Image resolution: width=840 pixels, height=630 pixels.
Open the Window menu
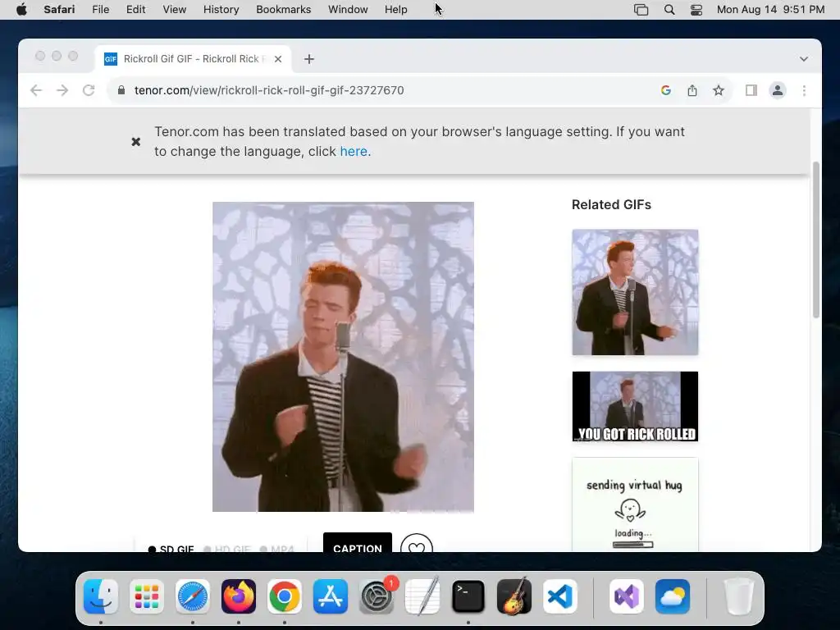(x=348, y=10)
